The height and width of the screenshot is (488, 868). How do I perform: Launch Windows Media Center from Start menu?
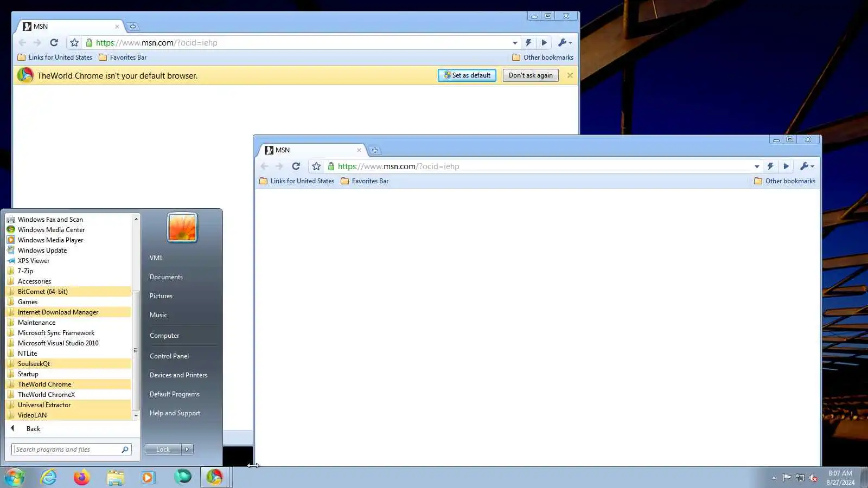[68, 230]
